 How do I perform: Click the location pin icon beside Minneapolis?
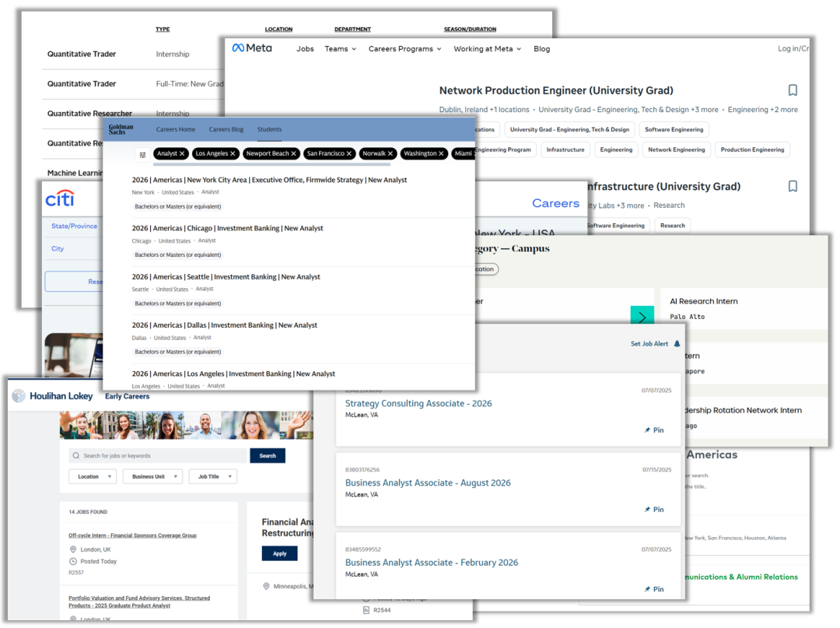(x=266, y=586)
